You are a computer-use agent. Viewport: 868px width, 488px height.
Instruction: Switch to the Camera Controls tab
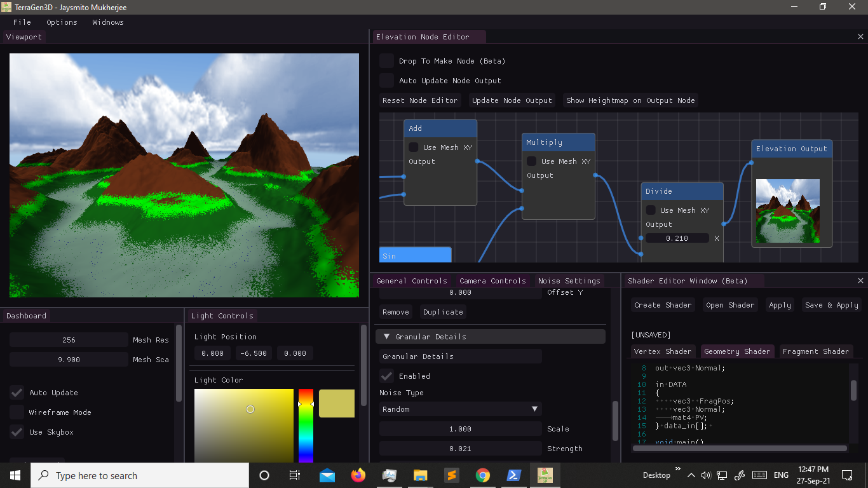pos(492,280)
